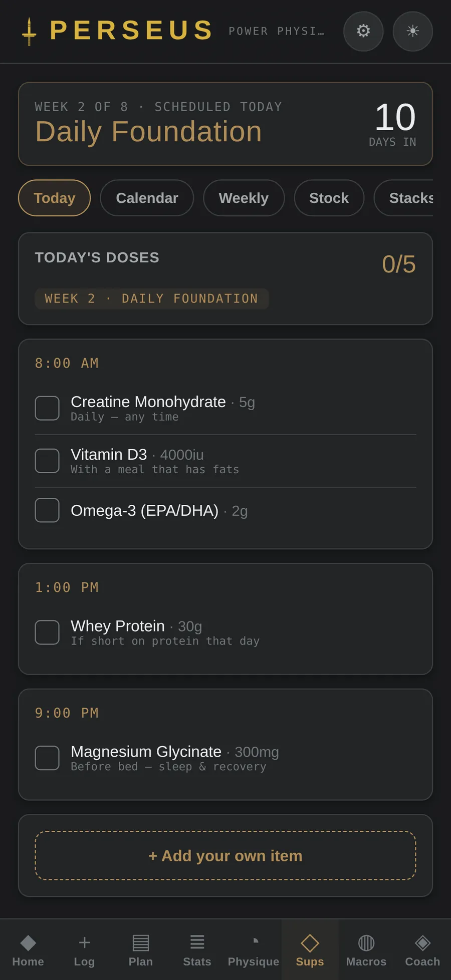
Task: Select the Sups diamond icon
Action: click(x=310, y=943)
